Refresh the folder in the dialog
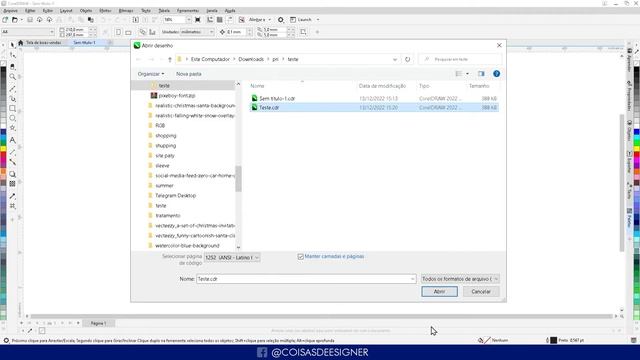 pyautogui.click(x=407, y=60)
